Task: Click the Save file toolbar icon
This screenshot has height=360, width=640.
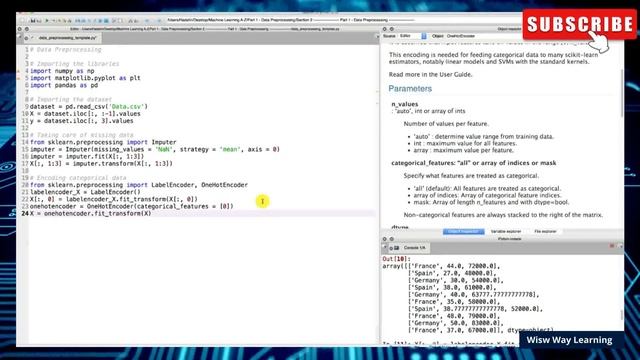Action: 33,21
